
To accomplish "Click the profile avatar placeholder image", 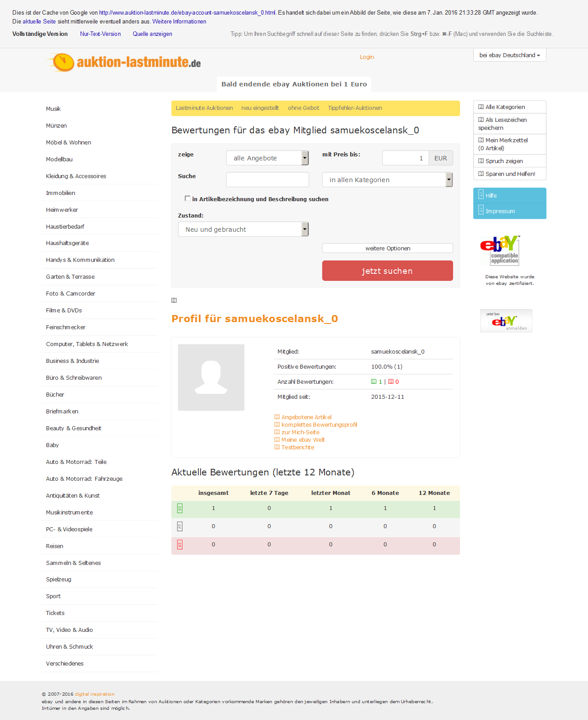I will (x=211, y=378).
